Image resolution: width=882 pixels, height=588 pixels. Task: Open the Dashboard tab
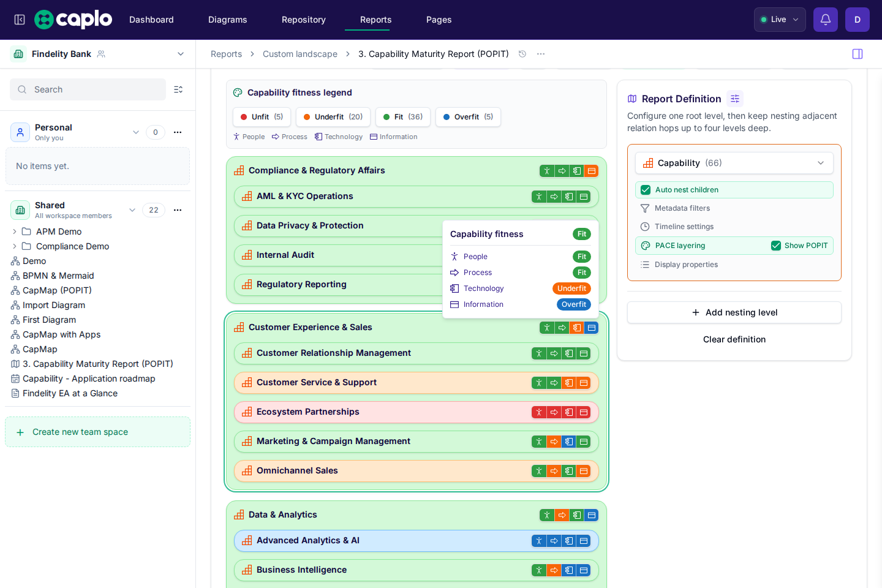coord(151,20)
